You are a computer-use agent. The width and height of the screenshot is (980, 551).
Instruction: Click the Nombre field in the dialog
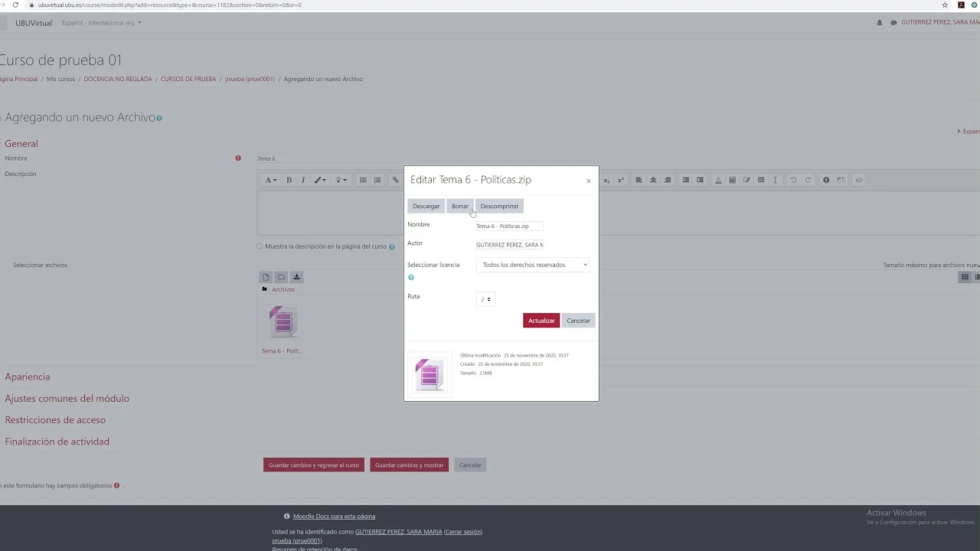509,227
